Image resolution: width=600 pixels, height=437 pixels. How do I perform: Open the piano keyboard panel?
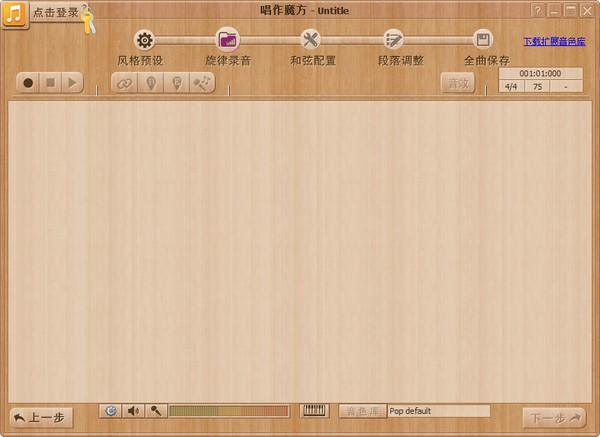(x=314, y=411)
